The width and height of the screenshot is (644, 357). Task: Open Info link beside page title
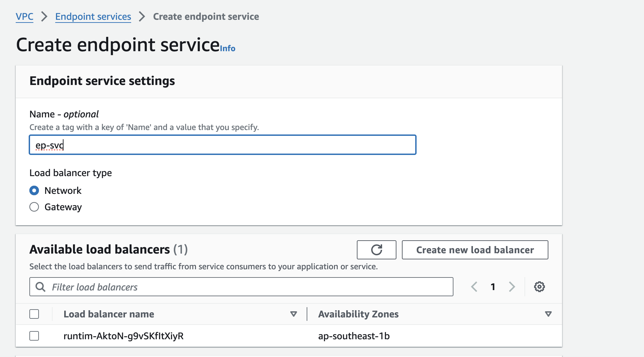click(227, 48)
